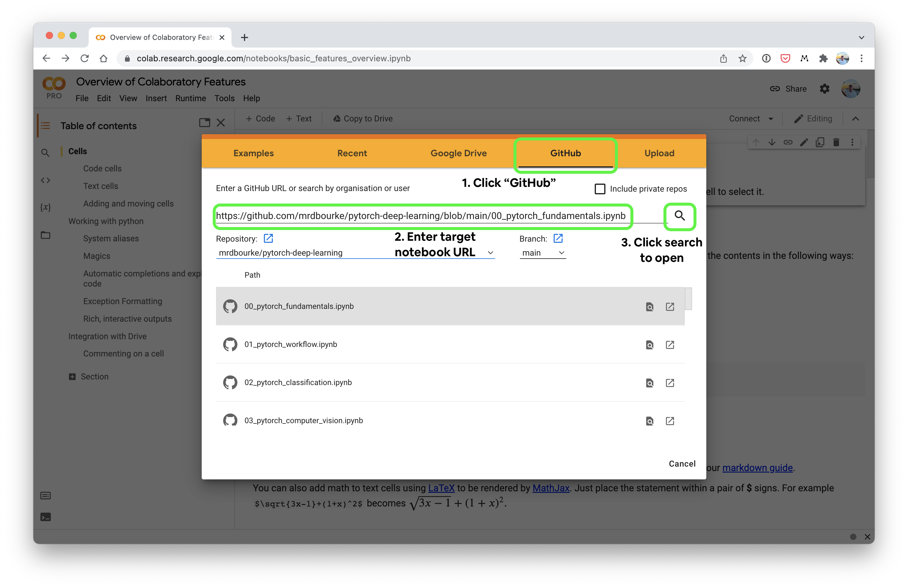Open repository link icon next to Repository
The width and height of the screenshot is (908, 588).
coord(268,238)
